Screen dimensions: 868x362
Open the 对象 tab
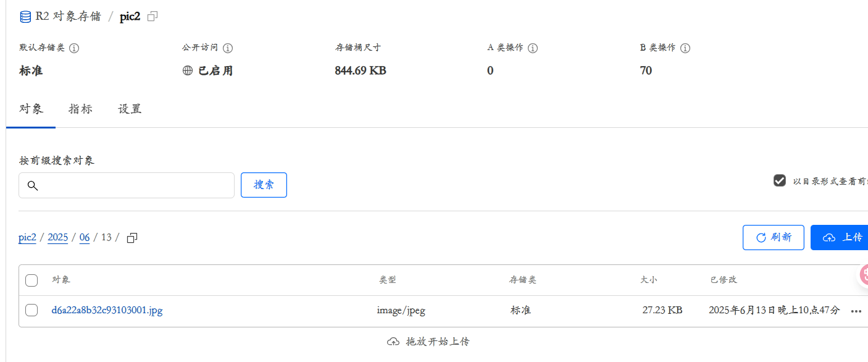(x=31, y=109)
